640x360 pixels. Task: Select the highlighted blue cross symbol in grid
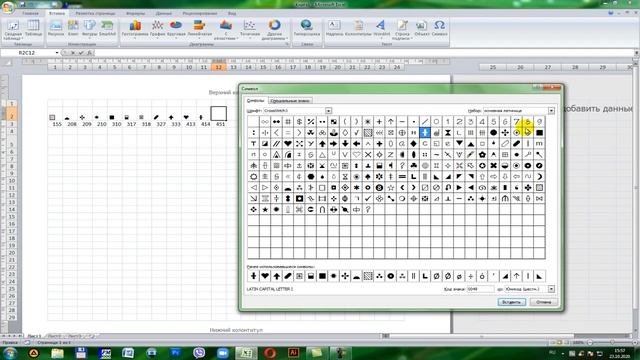coord(425,132)
